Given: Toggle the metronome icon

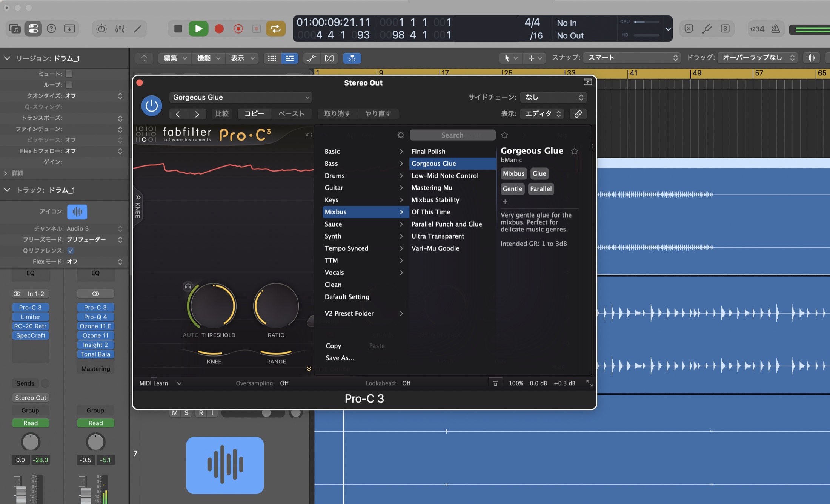Looking at the screenshot, I should 775,29.
